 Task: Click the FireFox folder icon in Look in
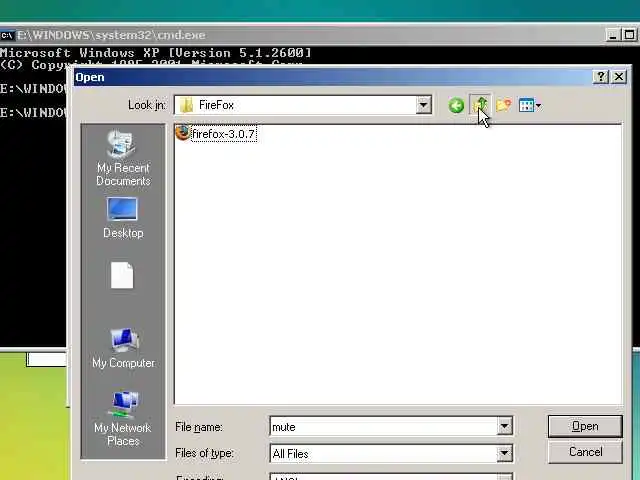(x=187, y=105)
